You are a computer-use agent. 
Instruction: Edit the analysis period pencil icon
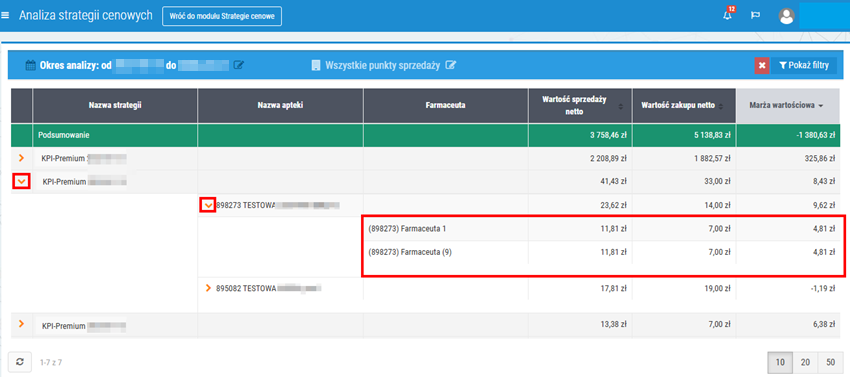pyautogui.click(x=239, y=65)
